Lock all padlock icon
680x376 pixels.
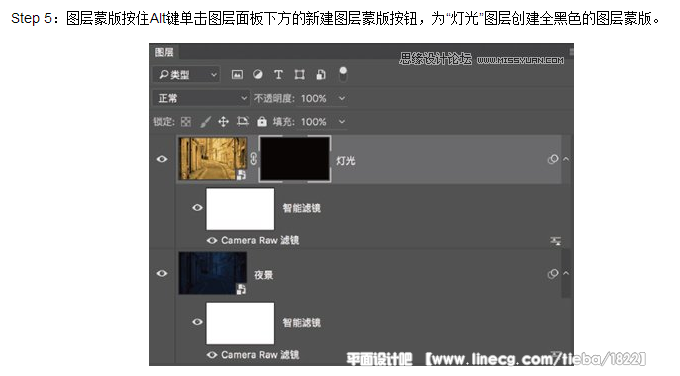tap(262, 122)
